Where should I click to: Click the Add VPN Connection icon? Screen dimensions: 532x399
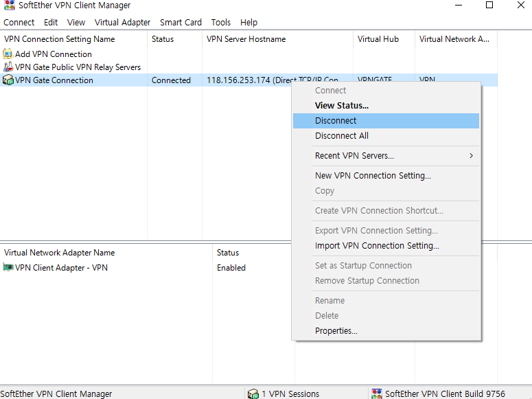pyautogui.click(x=8, y=54)
